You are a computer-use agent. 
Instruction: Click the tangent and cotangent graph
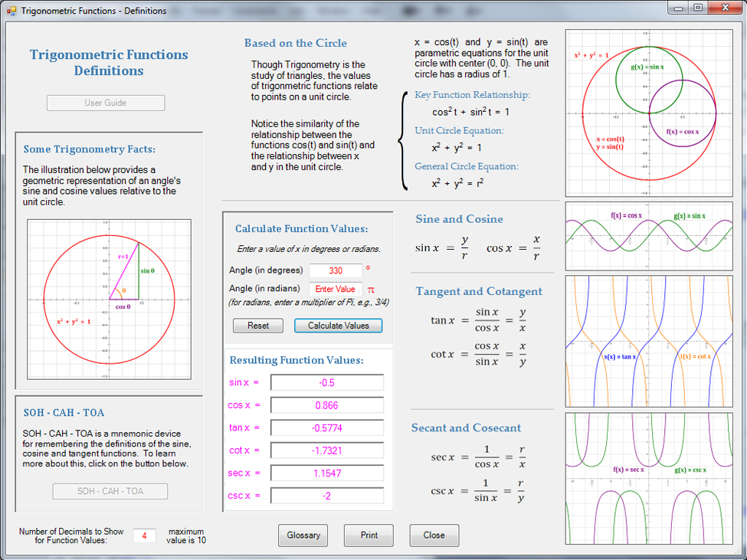pyautogui.click(x=648, y=341)
